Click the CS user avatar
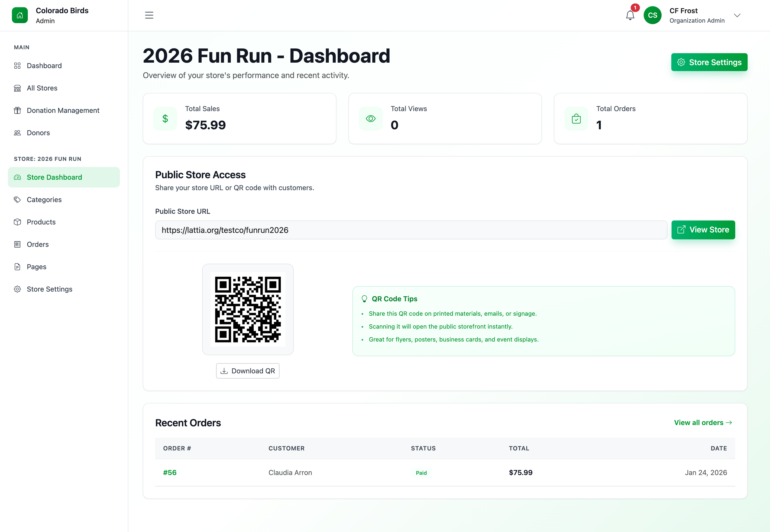Viewport: 770px width, 532px height. tap(652, 15)
